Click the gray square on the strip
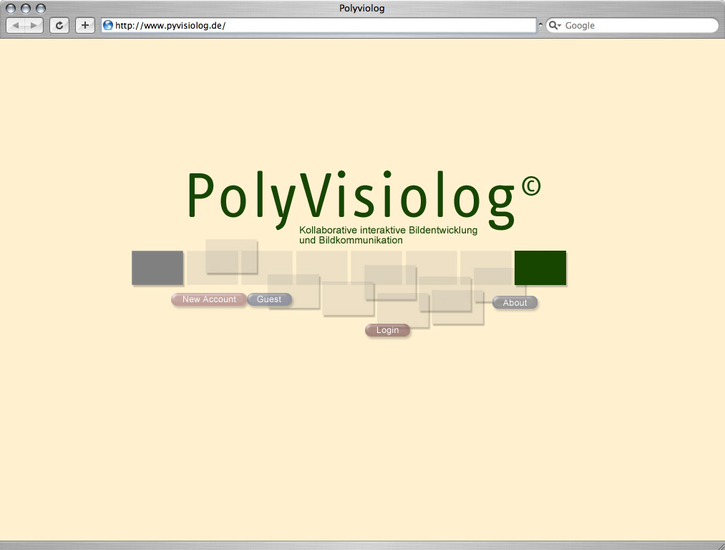Screen dimensions: 725x550 (157, 268)
